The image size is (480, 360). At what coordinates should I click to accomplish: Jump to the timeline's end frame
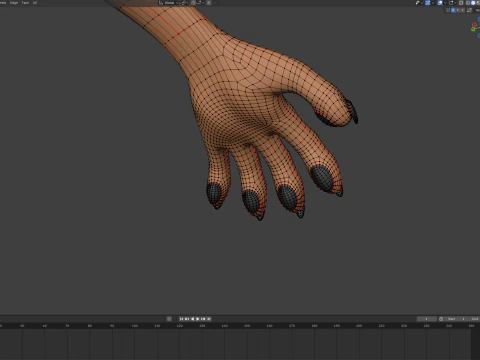click(209, 319)
